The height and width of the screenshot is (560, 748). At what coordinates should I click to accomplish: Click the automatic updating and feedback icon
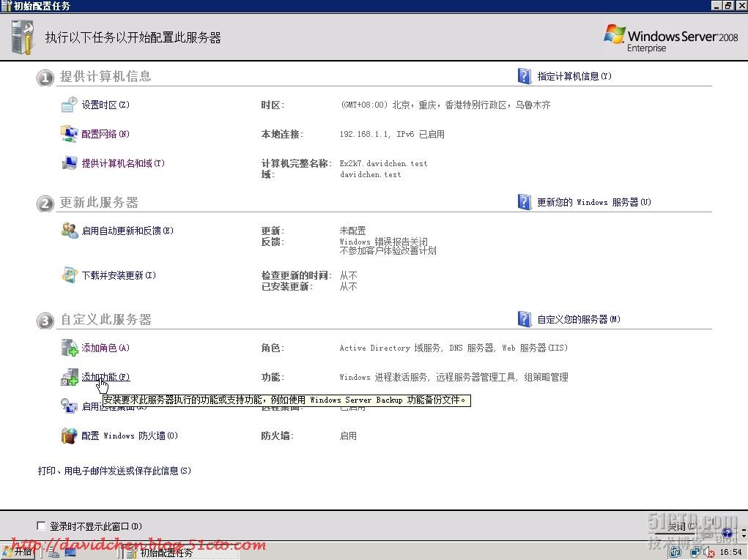click(69, 231)
